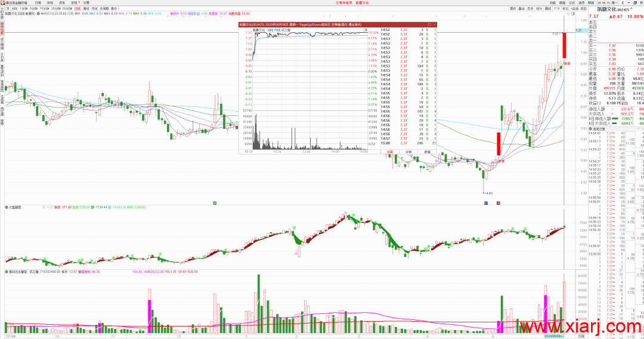Image resolution: width=644 pixels, height=339 pixels.
Task: Click the Tongdaxin app logo icon
Action: pos(2,2)
